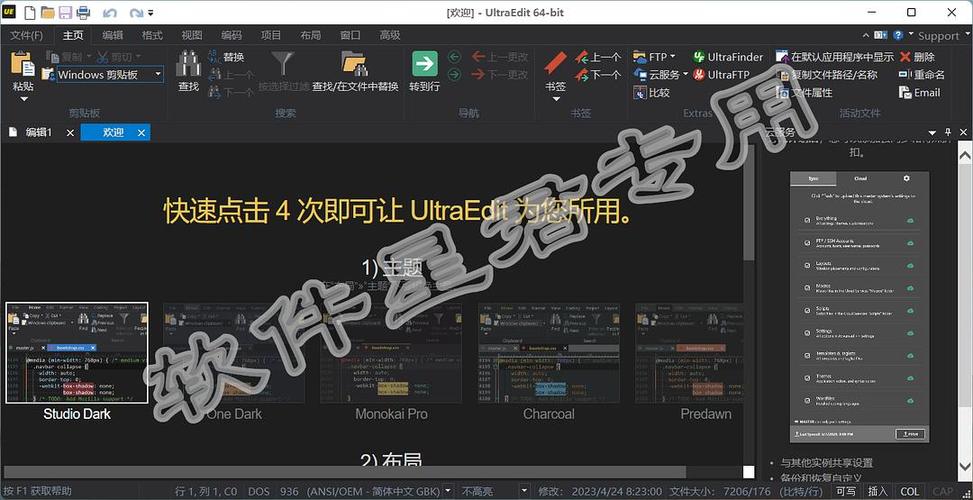The width and height of the screenshot is (973, 500).
Task: Click the red Delete (删除) file icon
Action: point(906,57)
